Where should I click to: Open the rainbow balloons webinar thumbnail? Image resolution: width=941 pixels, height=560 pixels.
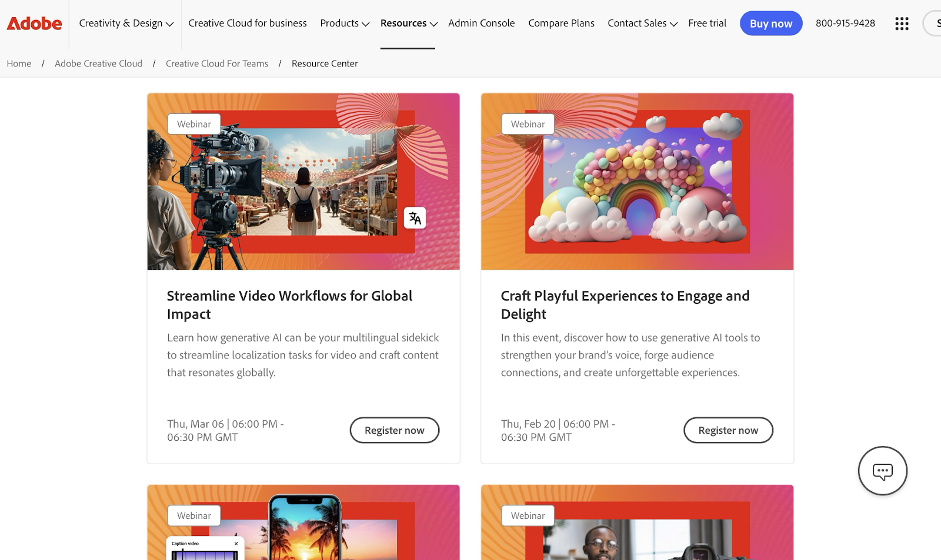pyautogui.click(x=637, y=182)
